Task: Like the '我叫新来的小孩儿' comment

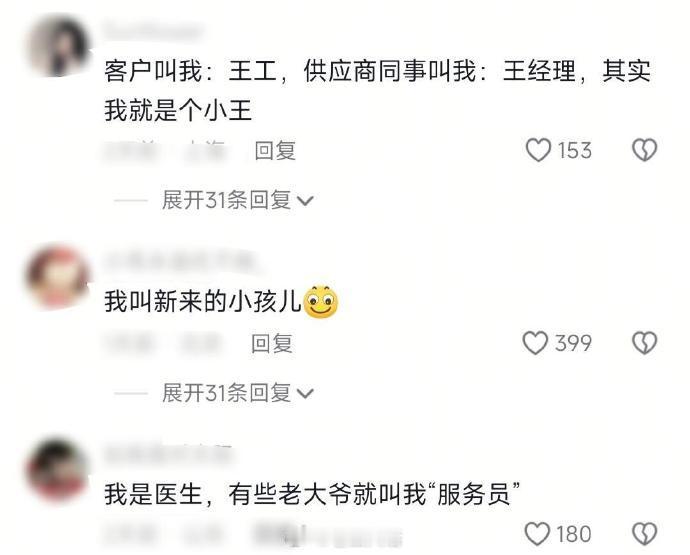Action: [x=535, y=343]
